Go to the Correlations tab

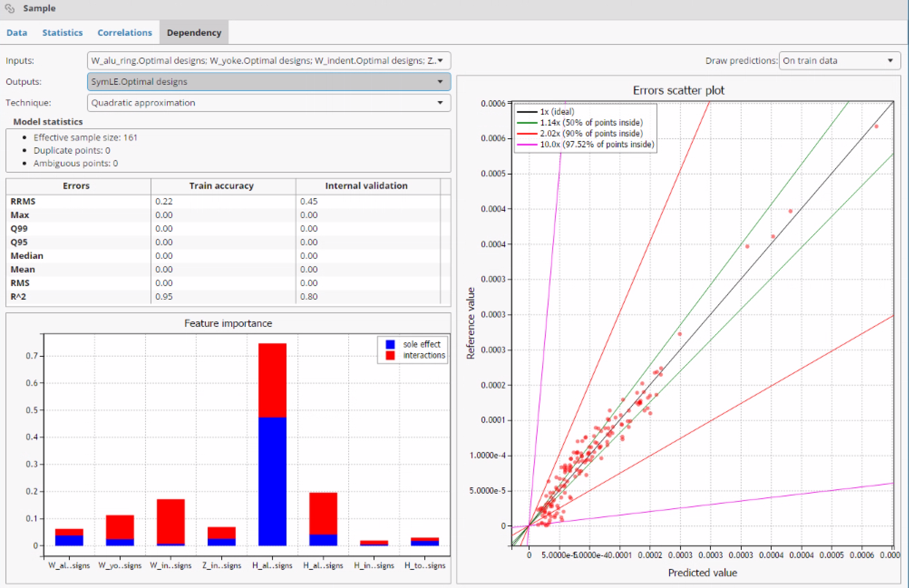click(125, 33)
